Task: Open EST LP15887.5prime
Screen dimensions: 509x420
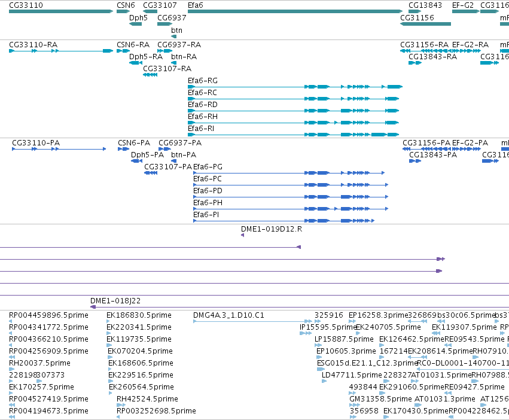Action: click(x=344, y=339)
